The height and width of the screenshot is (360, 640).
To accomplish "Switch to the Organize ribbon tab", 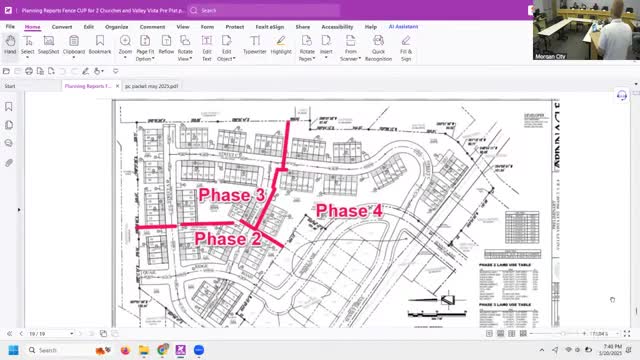I will click(x=116, y=27).
